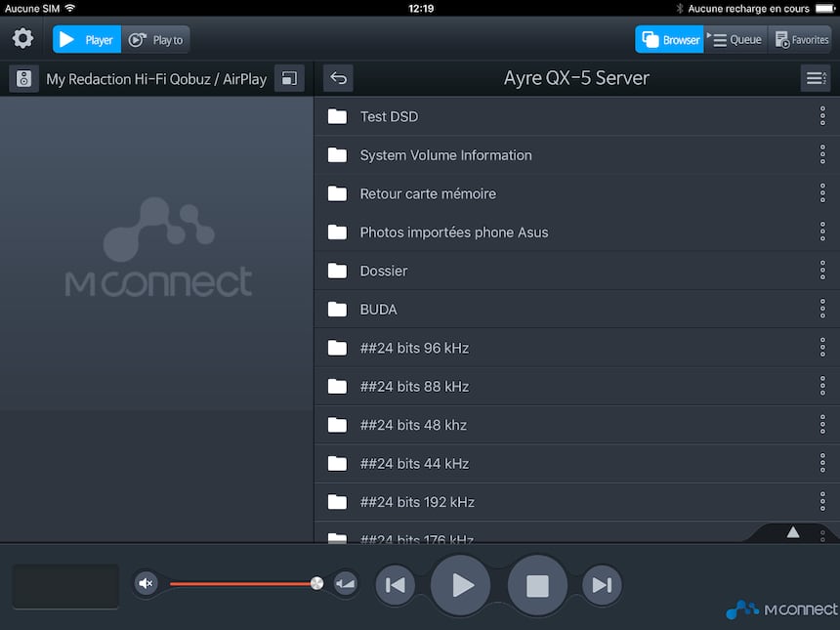Click the Bluetooth icon in status bar
This screenshot has height=630, width=840.
[679, 8]
